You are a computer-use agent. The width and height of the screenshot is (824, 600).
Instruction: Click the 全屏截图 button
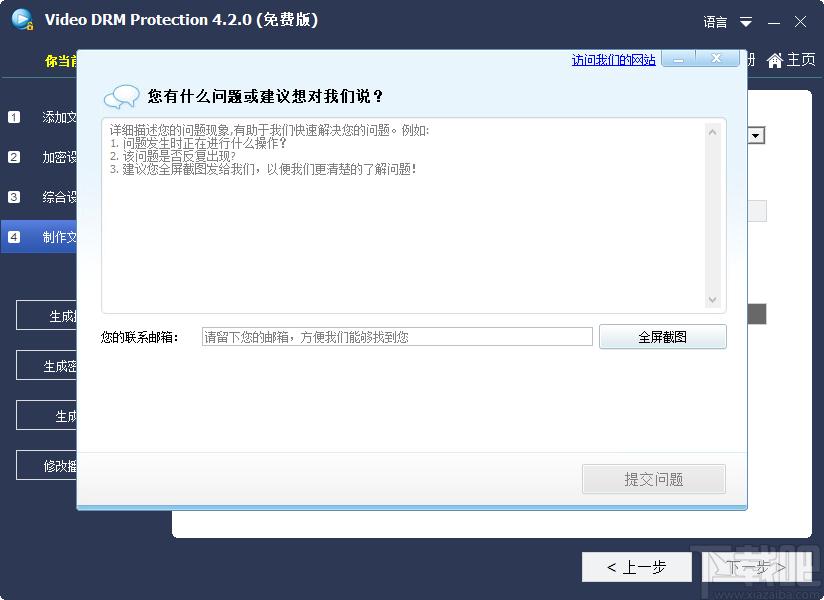click(x=663, y=337)
